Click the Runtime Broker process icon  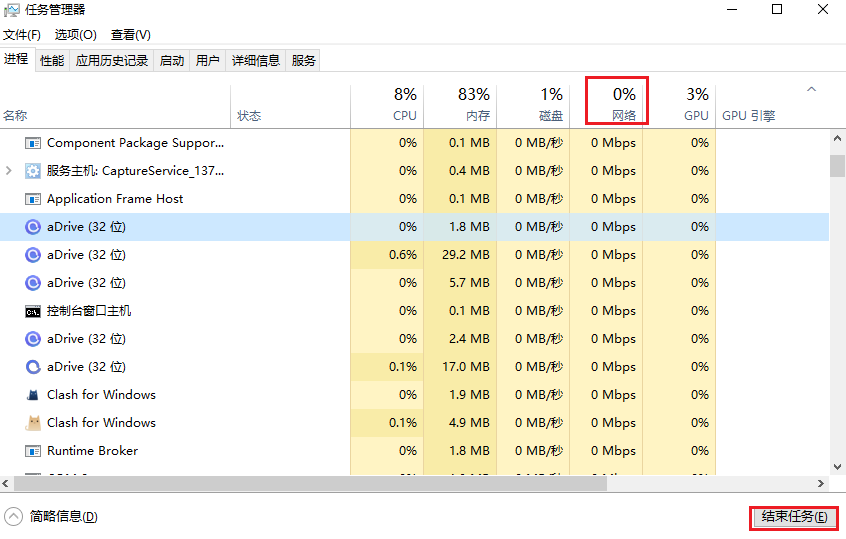click(x=32, y=451)
